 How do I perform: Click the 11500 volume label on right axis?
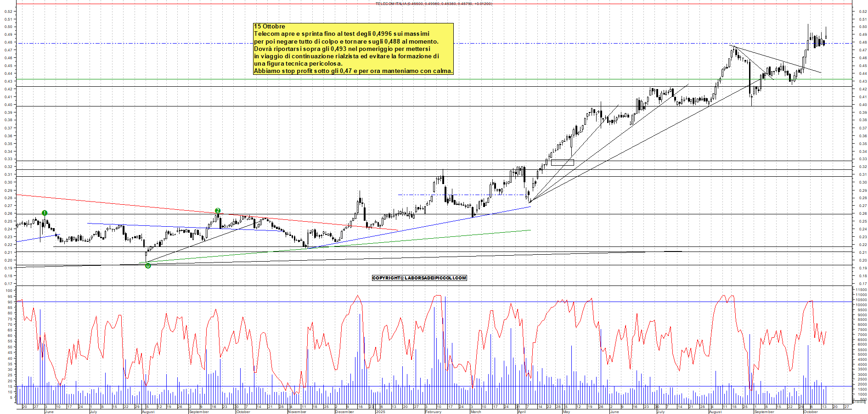click(x=861, y=290)
